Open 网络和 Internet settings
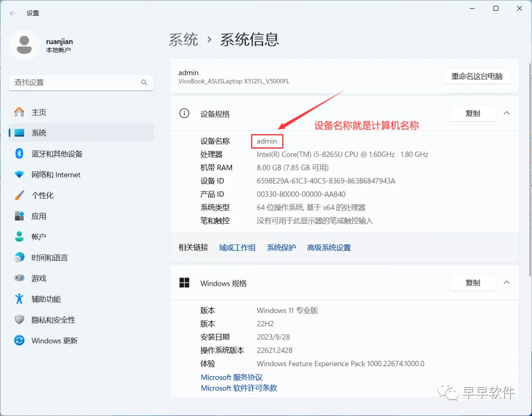This screenshot has height=416, width=532. click(81, 174)
